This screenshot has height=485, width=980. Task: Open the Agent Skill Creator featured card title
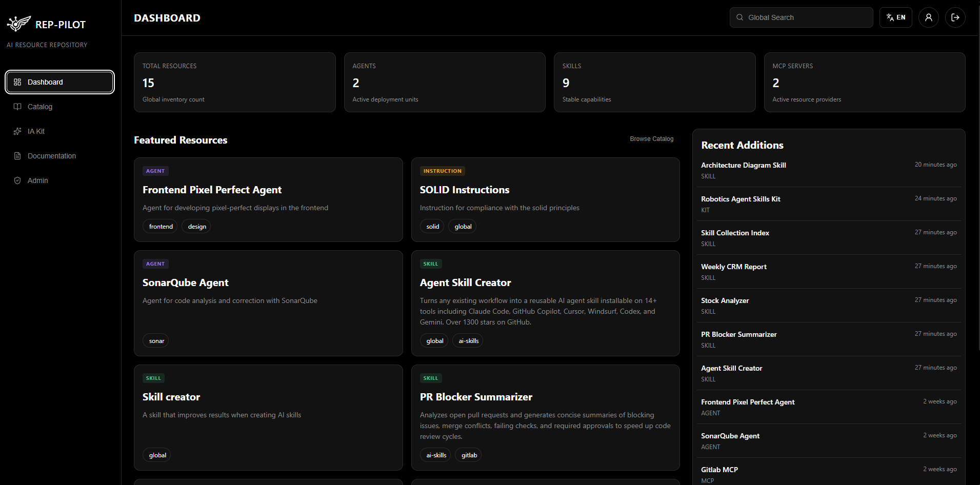point(465,282)
